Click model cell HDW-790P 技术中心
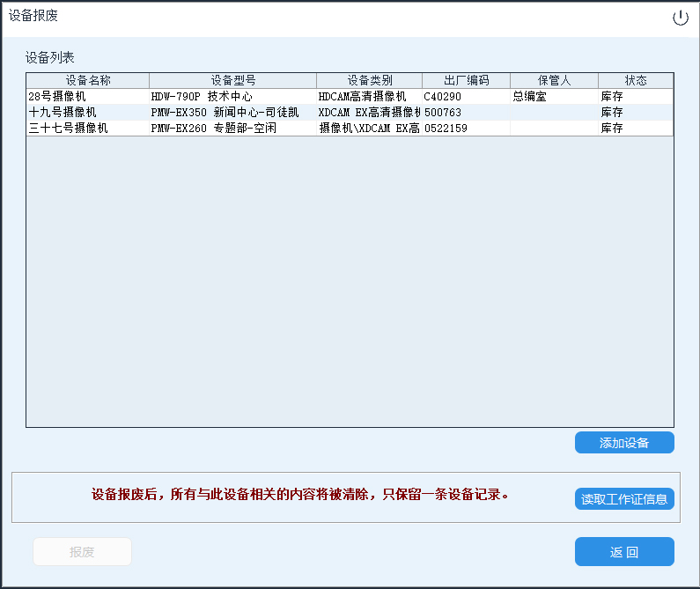Screen dimensions: 700x589 click(x=202, y=96)
